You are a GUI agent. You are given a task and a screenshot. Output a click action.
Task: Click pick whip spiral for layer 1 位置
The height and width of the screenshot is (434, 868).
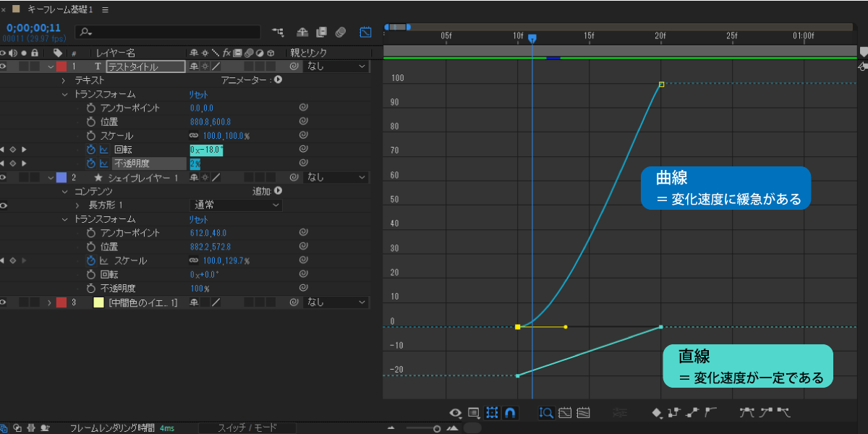pyautogui.click(x=304, y=122)
